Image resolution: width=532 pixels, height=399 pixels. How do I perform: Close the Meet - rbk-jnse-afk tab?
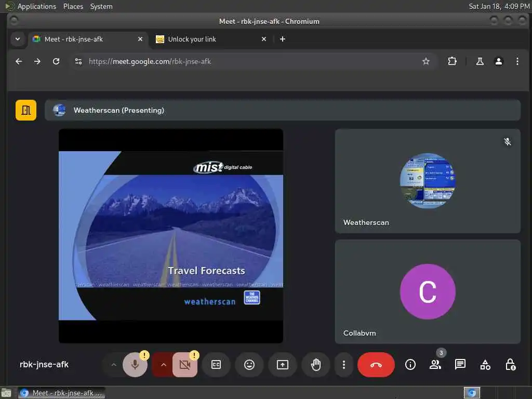point(140,39)
